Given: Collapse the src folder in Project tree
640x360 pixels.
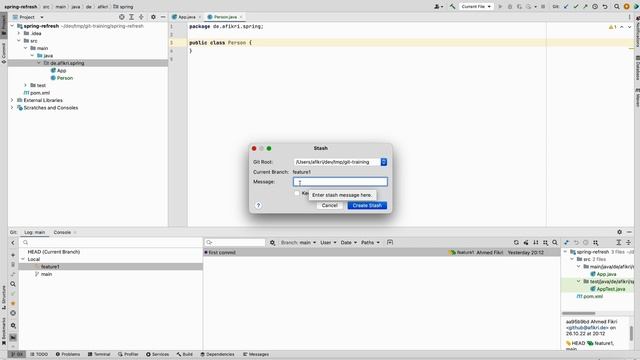Looking at the screenshot, I should coord(19,40).
